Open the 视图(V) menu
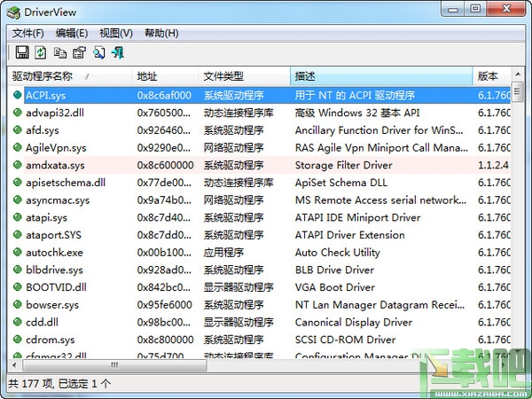532x399 pixels. click(x=115, y=34)
